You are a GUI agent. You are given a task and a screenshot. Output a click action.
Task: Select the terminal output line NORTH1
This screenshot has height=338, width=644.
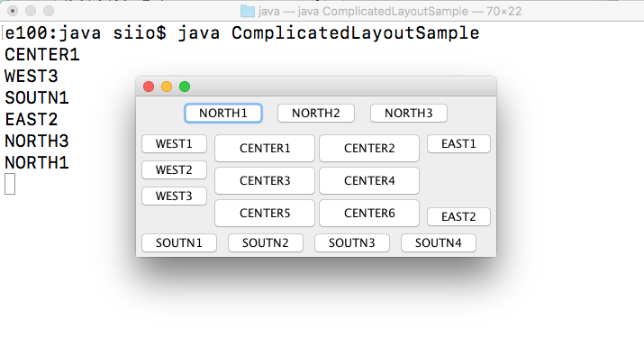[x=37, y=163]
